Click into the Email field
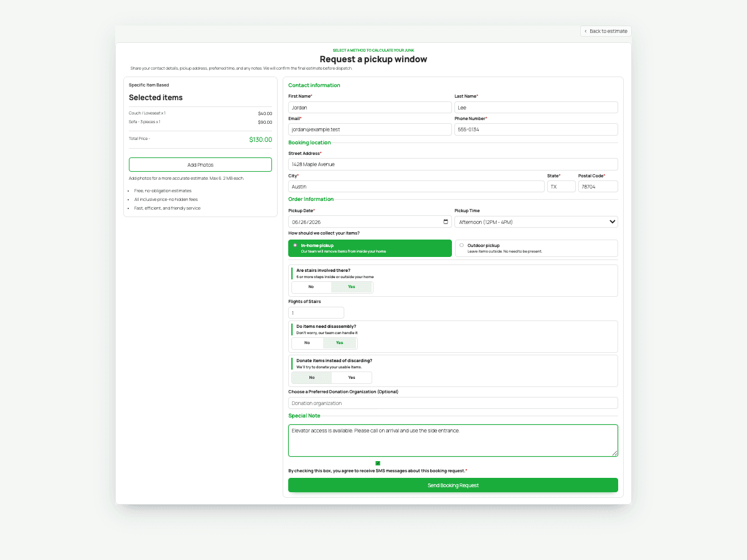 (370, 129)
